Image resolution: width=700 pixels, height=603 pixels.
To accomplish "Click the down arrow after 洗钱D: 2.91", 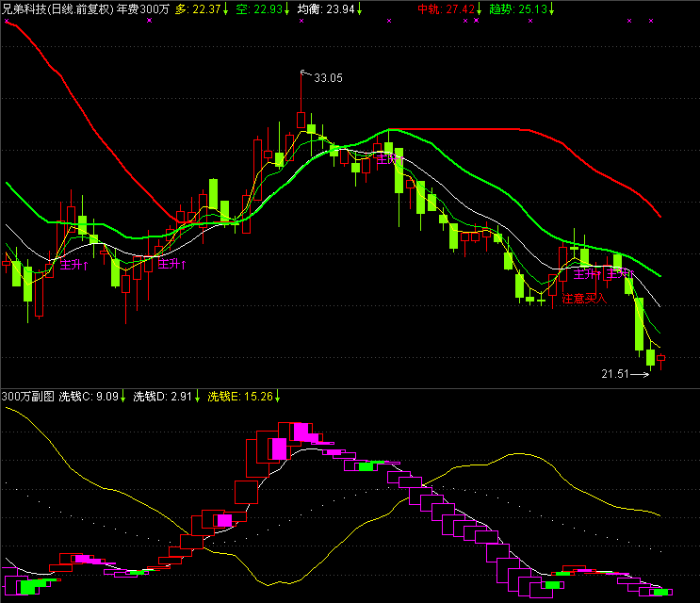I will click(x=197, y=397).
